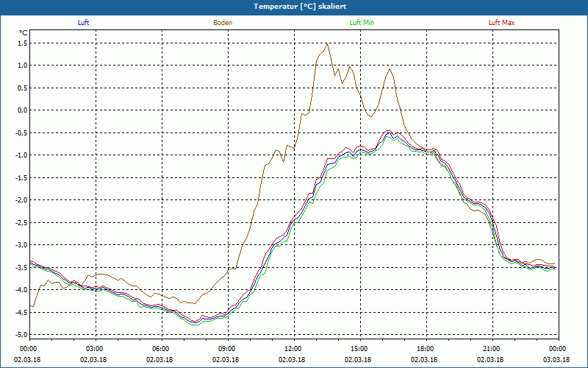Click the green Luft Min legend label
The height and width of the screenshot is (368, 588).
(362, 23)
